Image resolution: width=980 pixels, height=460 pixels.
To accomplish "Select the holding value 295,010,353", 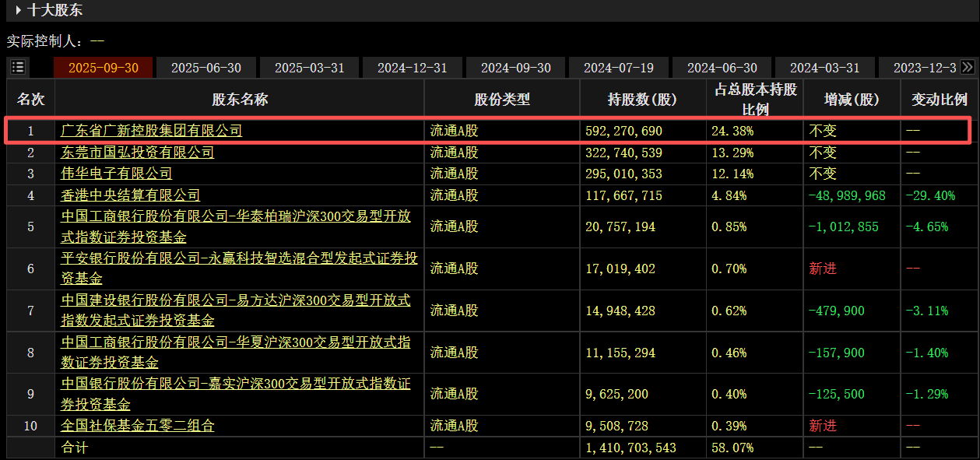I will [624, 174].
